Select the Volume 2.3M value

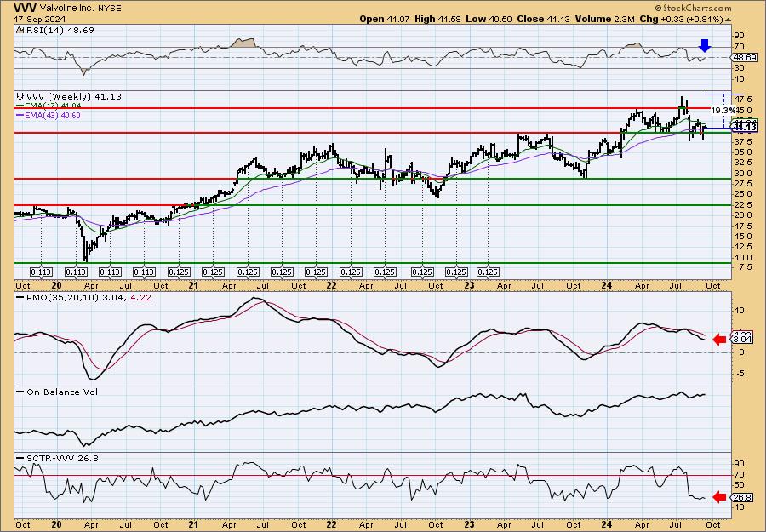(x=605, y=19)
